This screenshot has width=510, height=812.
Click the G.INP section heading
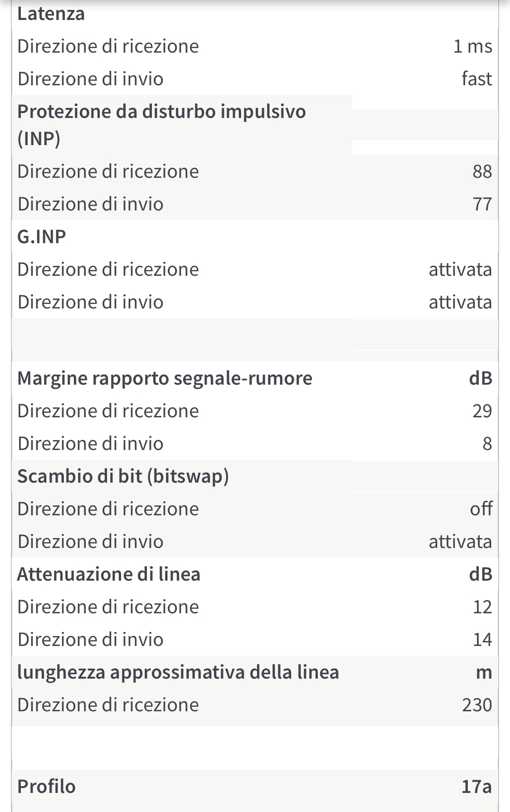[x=42, y=237]
